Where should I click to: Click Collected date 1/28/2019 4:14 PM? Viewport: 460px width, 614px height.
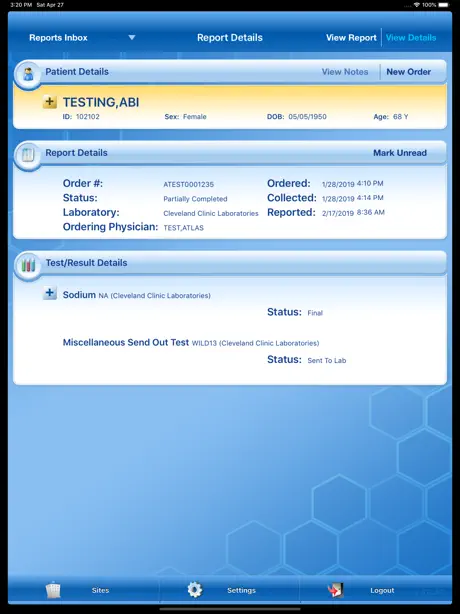point(352,198)
